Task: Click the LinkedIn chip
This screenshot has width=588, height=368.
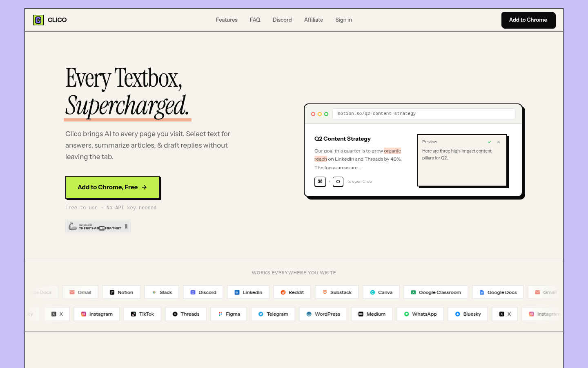Action: pos(248,292)
